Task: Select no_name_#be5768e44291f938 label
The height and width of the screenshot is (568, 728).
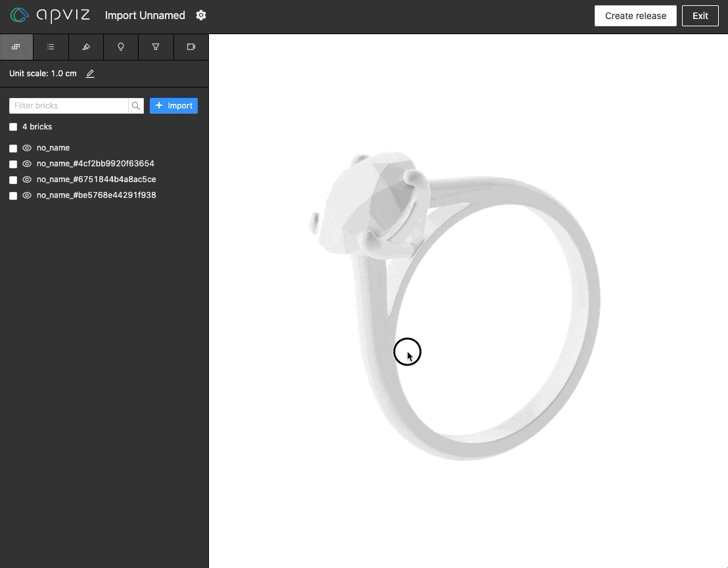Action: [96, 195]
